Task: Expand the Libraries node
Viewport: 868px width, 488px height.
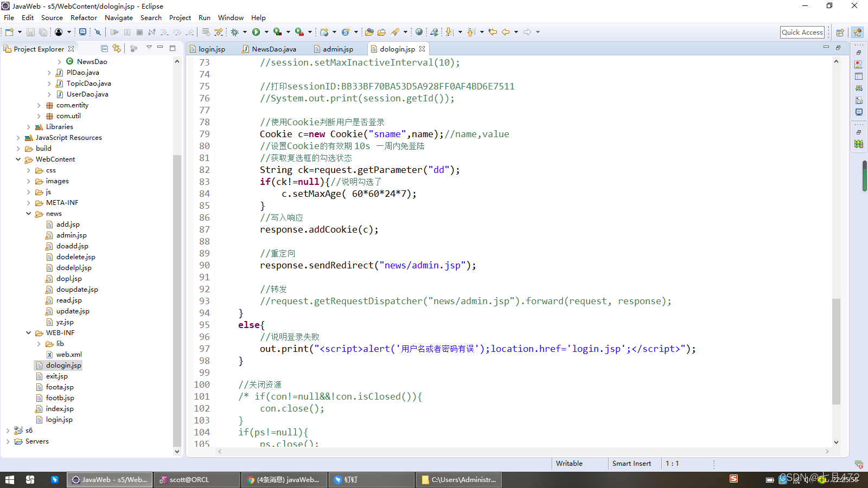Action: [x=28, y=126]
